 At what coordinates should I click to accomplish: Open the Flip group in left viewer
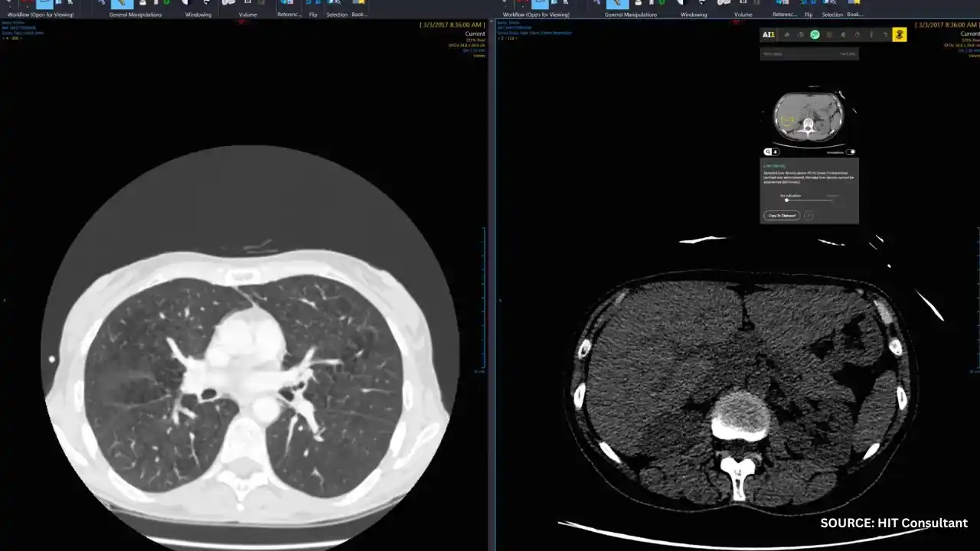pyautogui.click(x=313, y=15)
